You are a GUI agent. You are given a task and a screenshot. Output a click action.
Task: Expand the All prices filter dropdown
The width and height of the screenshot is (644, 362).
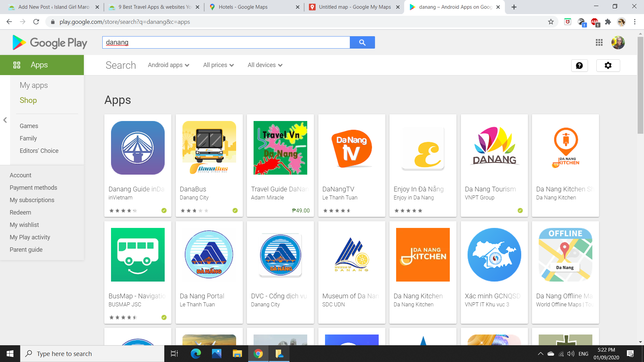(x=218, y=65)
